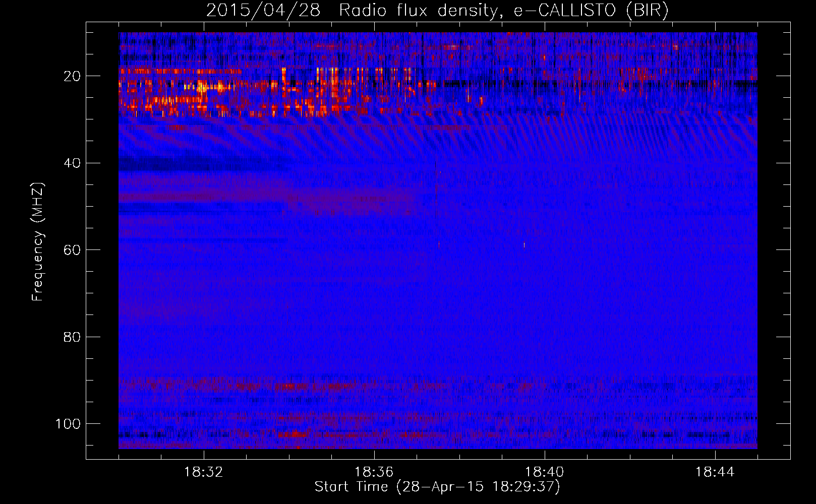The image size is (816, 504).
Task: Click the '100' frequency tick label
Action: click(x=68, y=424)
